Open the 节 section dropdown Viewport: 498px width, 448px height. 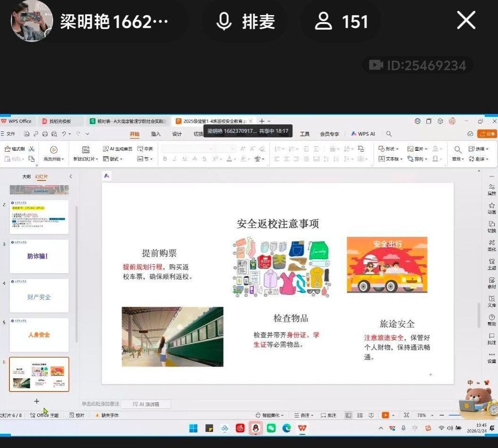coord(145,159)
